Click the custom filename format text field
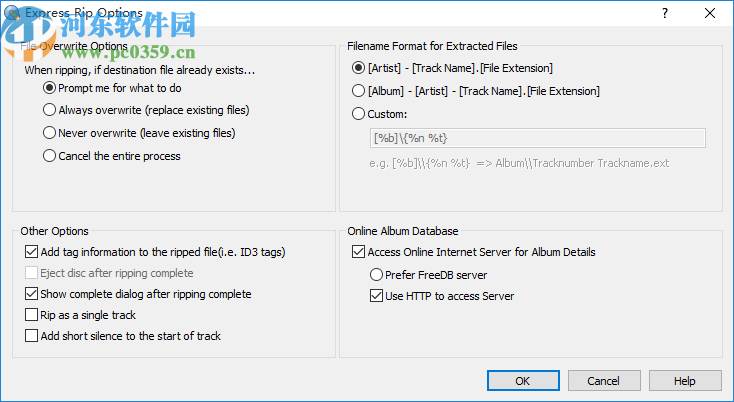This screenshot has width=734, height=402. (x=537, y=138)
